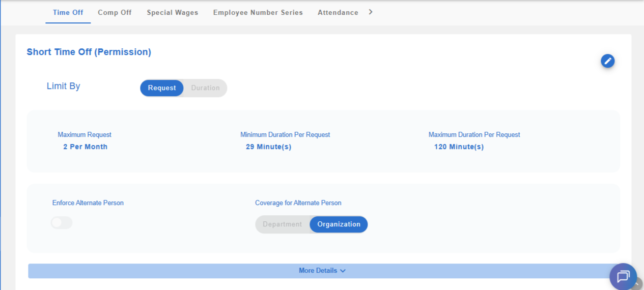Toggle the Enforce Alternate Person switch

click(62, 223)
